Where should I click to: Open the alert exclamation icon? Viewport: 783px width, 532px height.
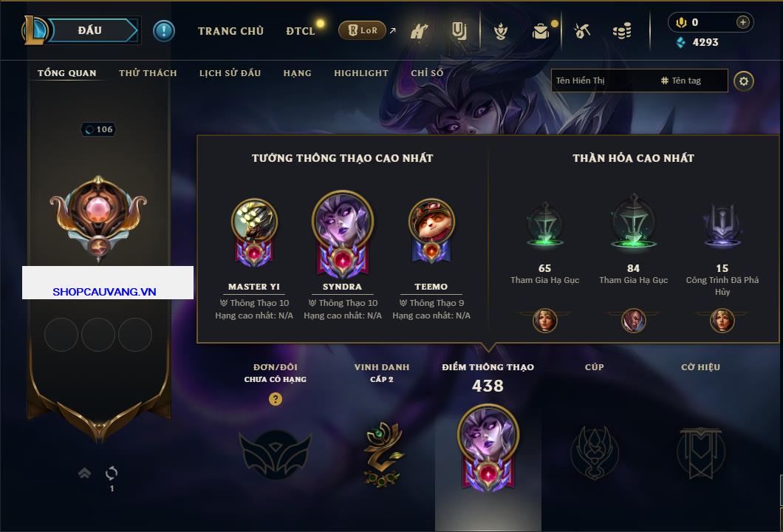[x=163, y=31]
